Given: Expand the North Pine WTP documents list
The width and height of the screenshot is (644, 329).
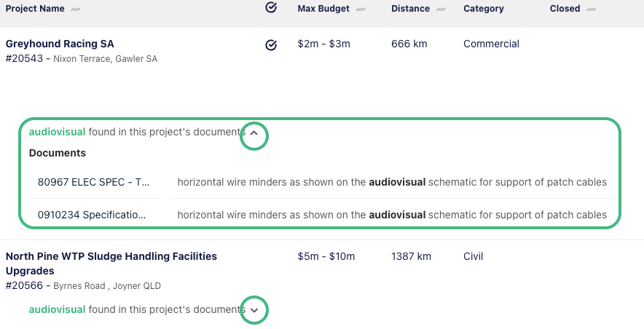Looking at the screenshot, I should point(254,310).
